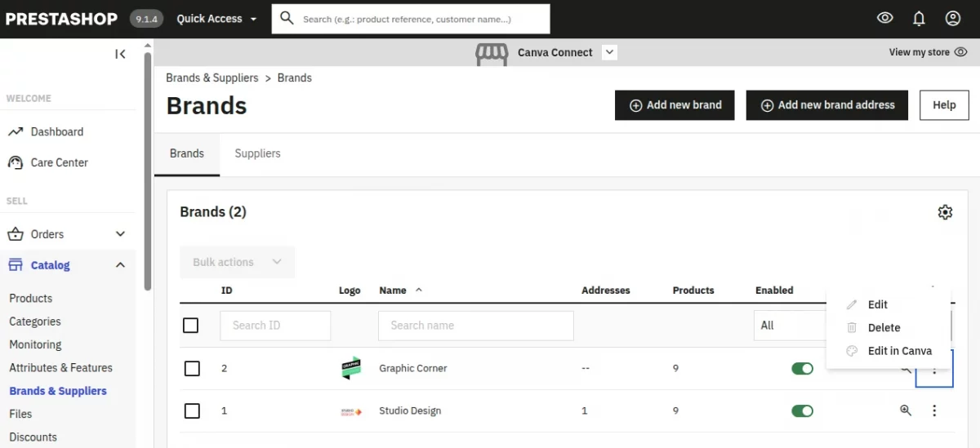Click the Search name filter field
This screenshot has width=980, height=448.
476,326
